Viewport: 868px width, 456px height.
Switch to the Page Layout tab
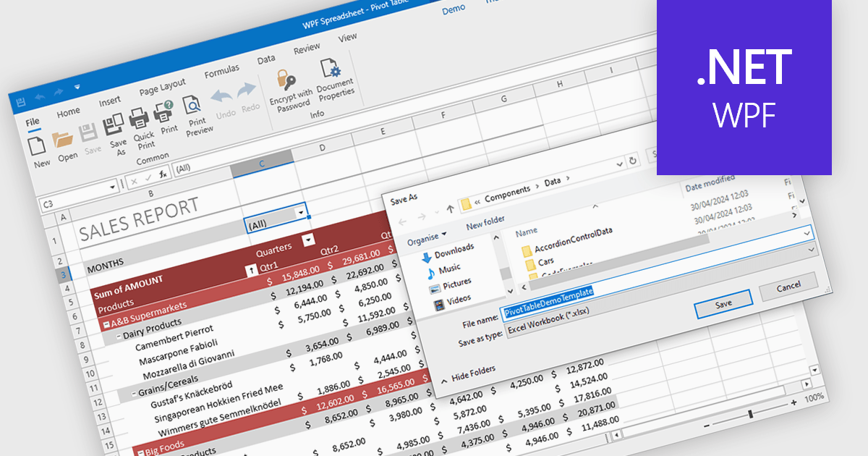(x=162, y=87)
